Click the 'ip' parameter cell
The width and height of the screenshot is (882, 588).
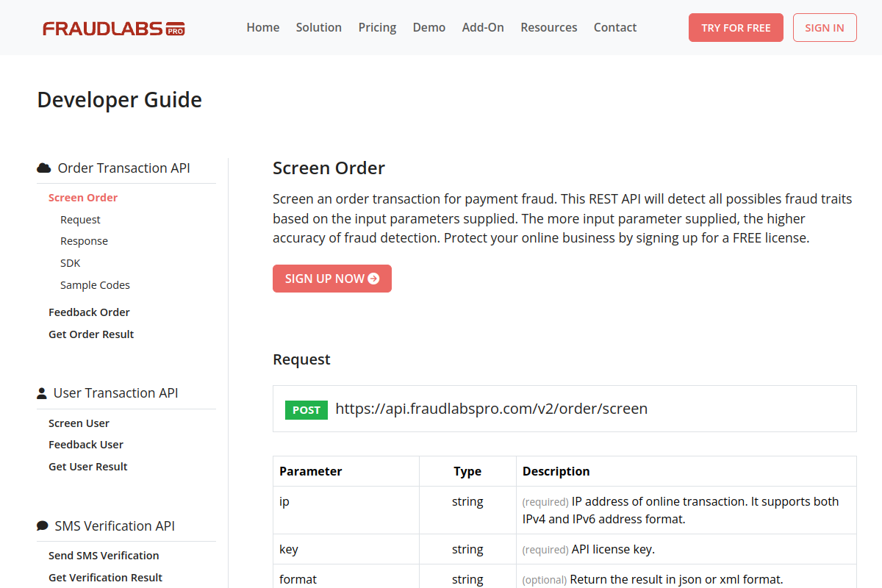tap(346, 510)
